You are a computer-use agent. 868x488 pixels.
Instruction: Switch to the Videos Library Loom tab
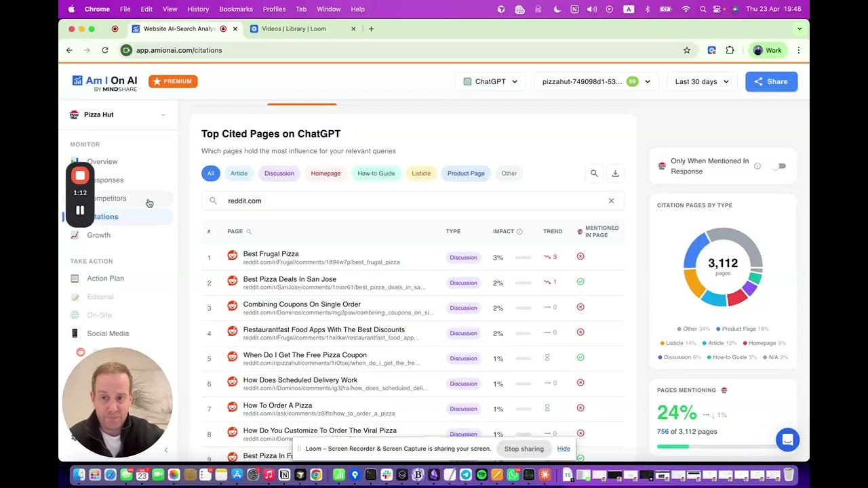(304, 29)
